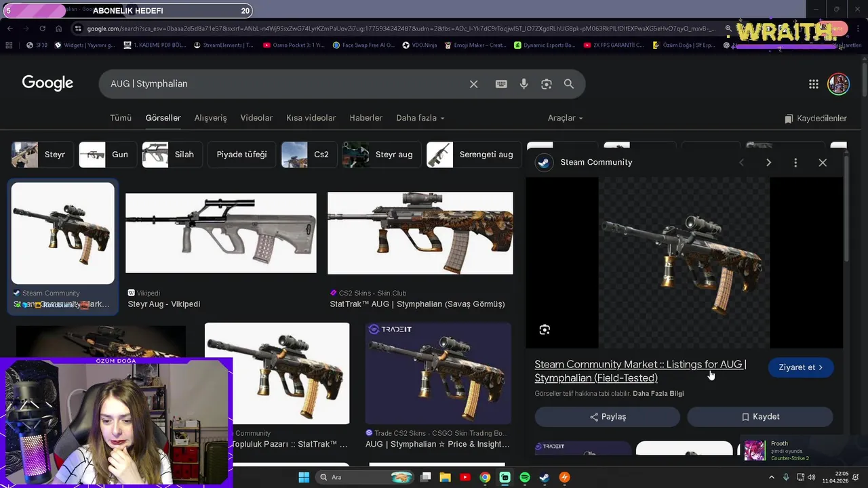Switch to the Tümü results tab

(x=121, y=118)
